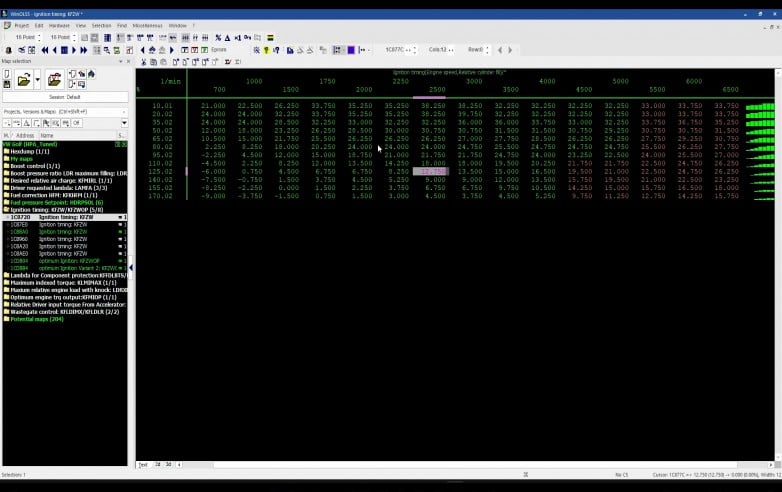The image size is (782, 492).
Task: Click the rewind double arrow icon
Action: click(x=43, y=49)
